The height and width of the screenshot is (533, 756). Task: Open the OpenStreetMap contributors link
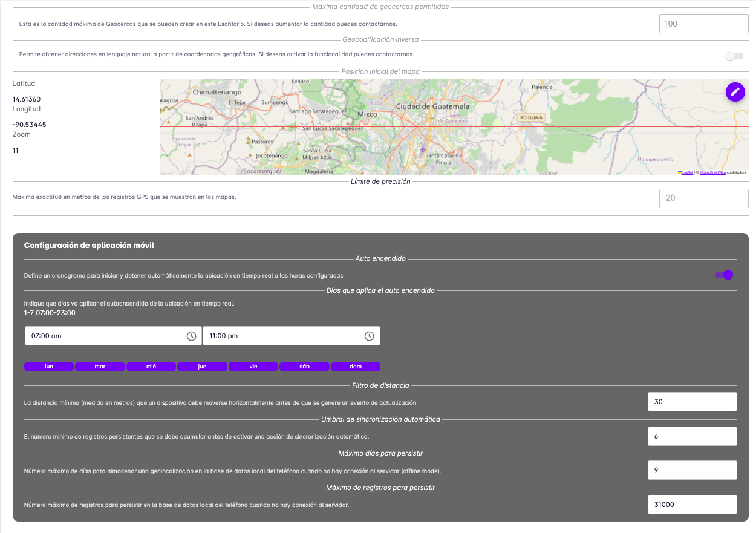pyautogui.click(x=712, y=172)
